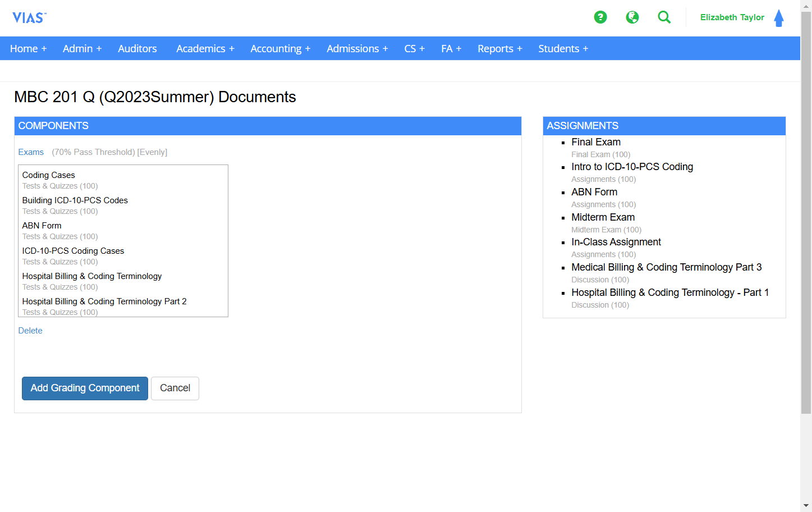Click the Exams component link
This screenshot has width=812, height=512.
pos(31,152)
